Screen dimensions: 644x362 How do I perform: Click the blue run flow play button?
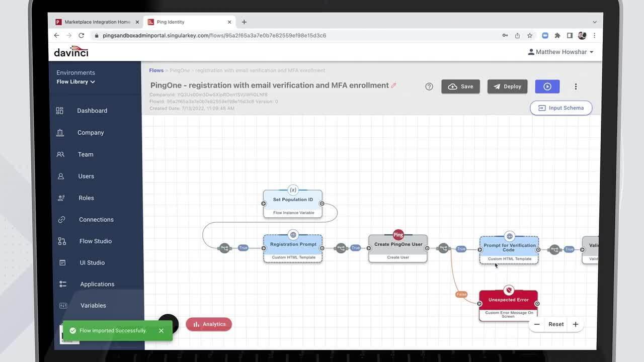547,86
